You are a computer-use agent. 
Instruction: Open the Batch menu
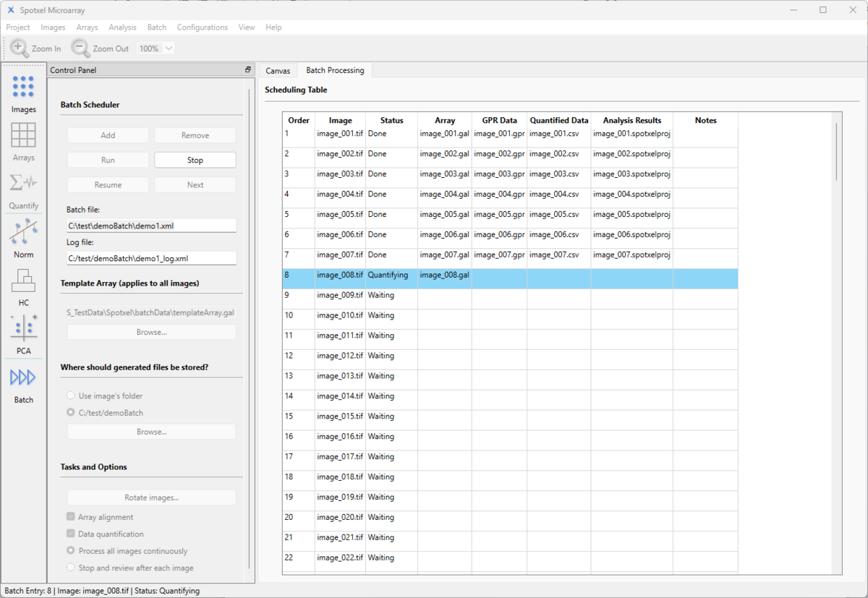pyautogui.click(x=157, y=27)
